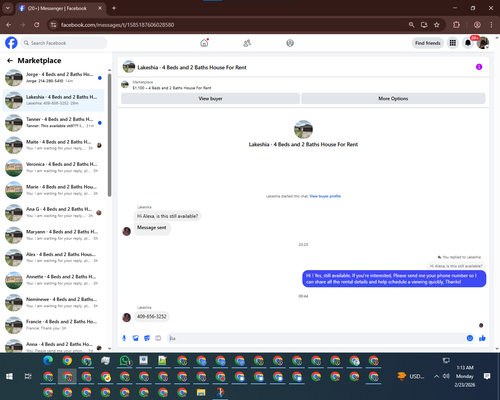The width and height of the screenshot is (500, 400).
Task: Open the Chrome extensions puzzle icon
Action: coord(456,25)
